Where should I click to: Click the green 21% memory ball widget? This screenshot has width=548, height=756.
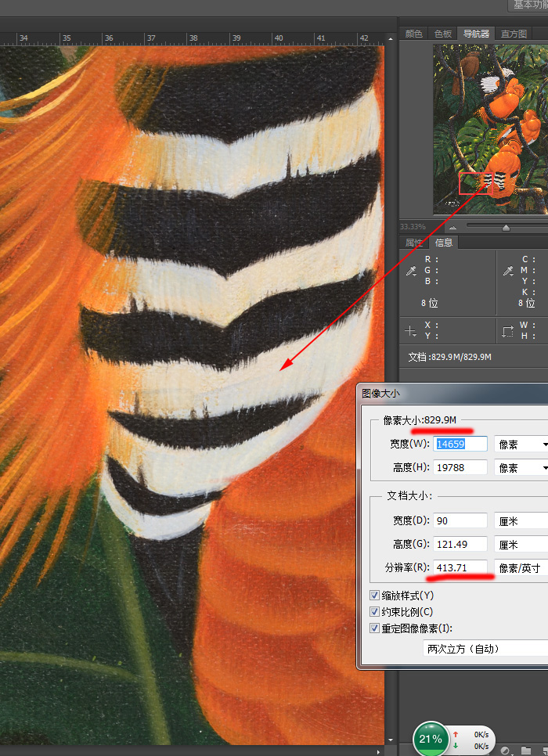point(431,738)
